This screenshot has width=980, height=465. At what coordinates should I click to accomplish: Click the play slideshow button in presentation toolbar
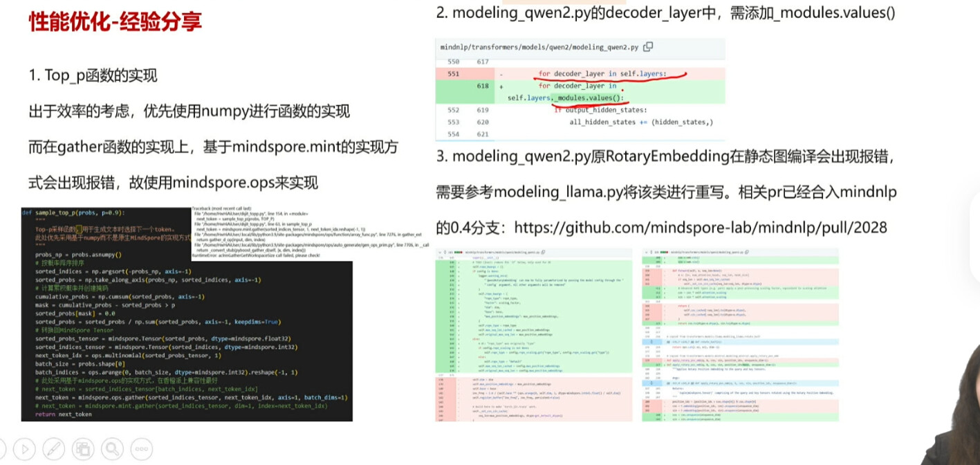[x=24, y=450]
